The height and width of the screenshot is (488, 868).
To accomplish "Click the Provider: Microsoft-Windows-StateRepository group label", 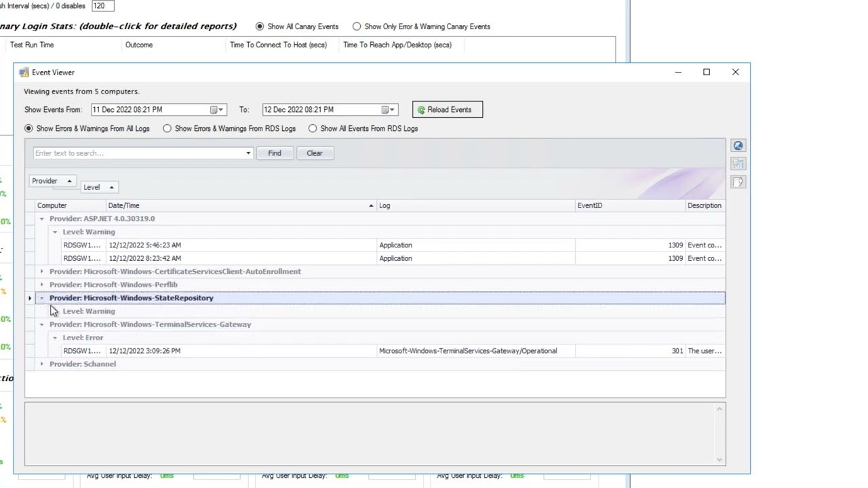I will 131,298.
